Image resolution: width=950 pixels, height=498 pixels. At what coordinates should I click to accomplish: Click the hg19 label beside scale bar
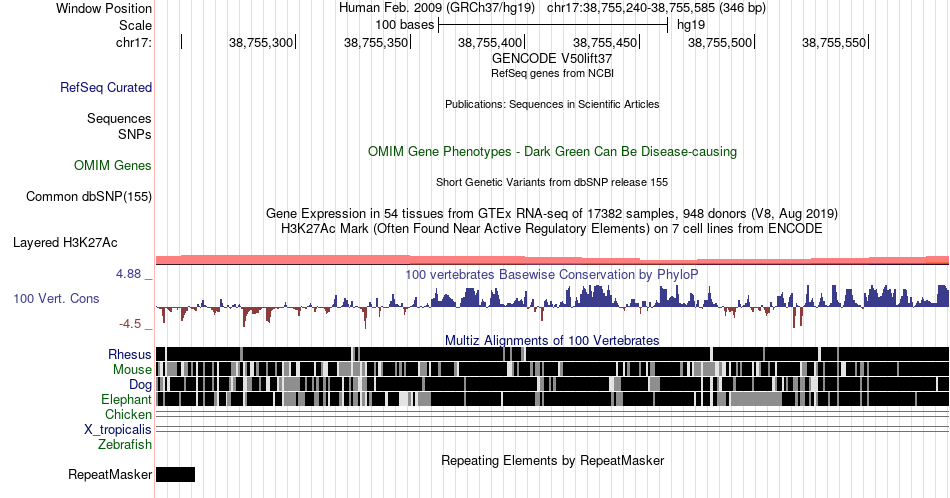pos(691,25)
